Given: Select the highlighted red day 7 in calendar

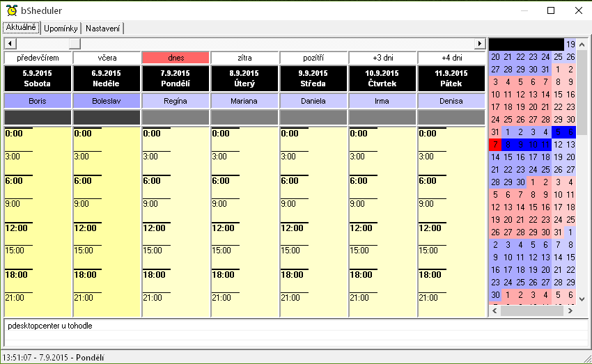Looking at the screenshot, I should pos(495,145).
